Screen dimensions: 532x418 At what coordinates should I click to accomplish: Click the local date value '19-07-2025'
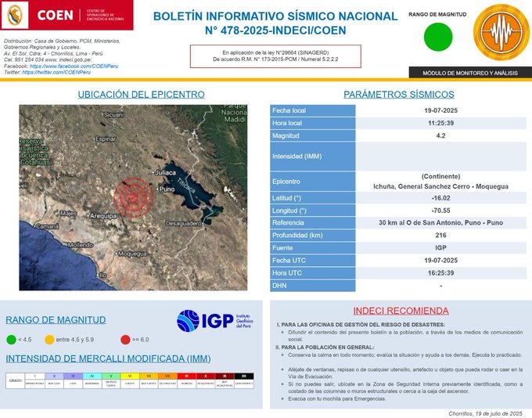click(x=440, y=110)
